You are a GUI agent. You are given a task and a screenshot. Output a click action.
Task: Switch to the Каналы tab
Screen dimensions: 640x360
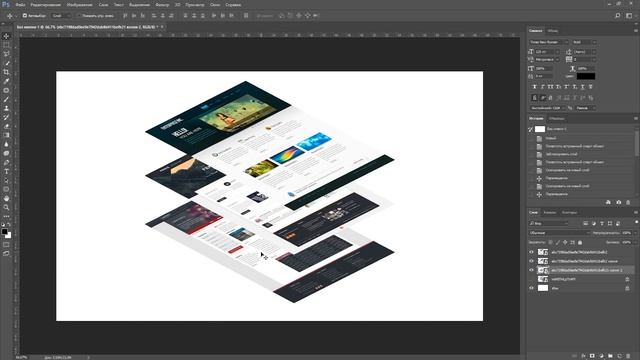[549, 213]
